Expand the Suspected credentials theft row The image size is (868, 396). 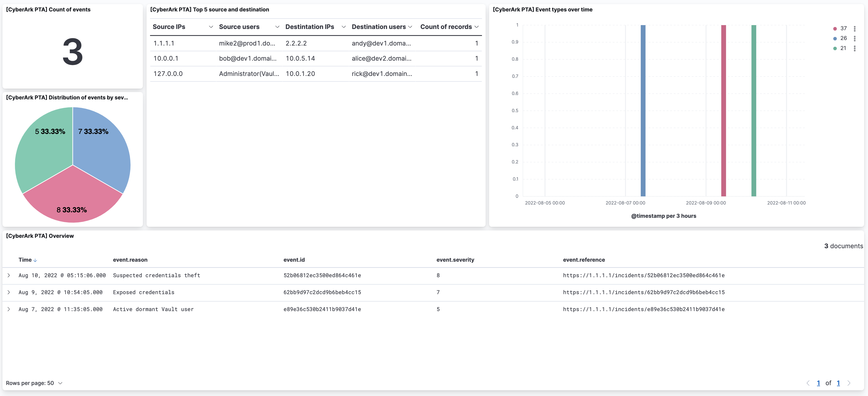click(9, 275)
